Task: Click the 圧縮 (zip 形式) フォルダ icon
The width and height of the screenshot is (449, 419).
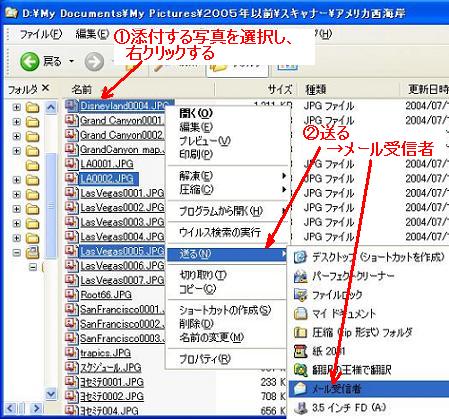Action: [x=300, y=332]
